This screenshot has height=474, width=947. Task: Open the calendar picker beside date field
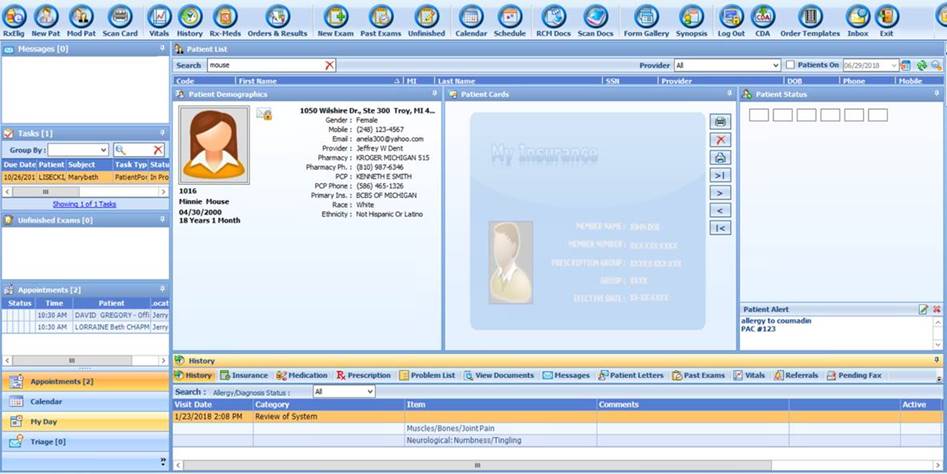(905, 65)
